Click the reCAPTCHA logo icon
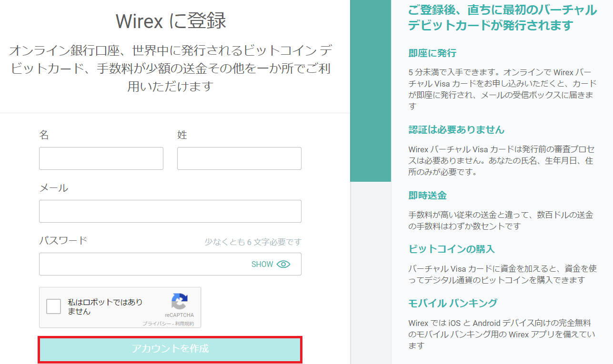This screenshot has width=613, height=364. click(x=180, y=301)
